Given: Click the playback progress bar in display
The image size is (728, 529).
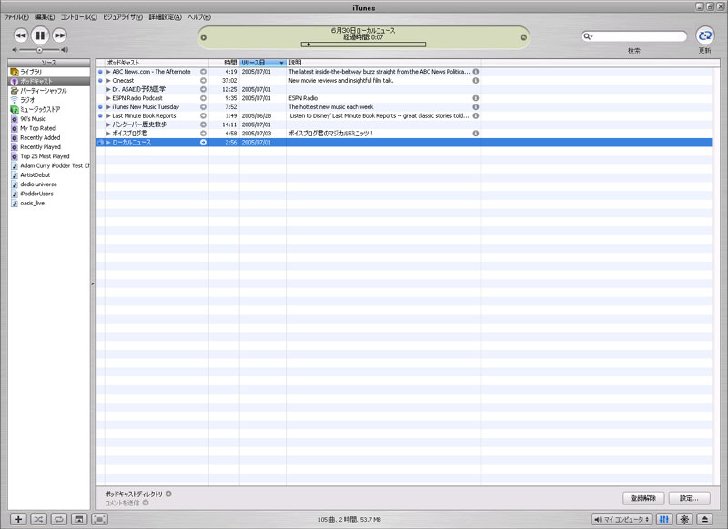Looking at the screenshot, I should click(363, 45).
